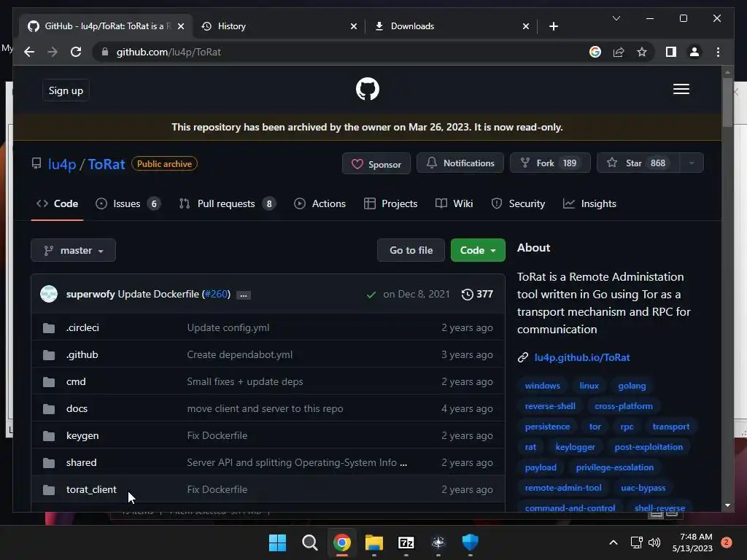747x560 pixels.
Task: Open the browser side panel icon
Action: [x=671, y=52]
